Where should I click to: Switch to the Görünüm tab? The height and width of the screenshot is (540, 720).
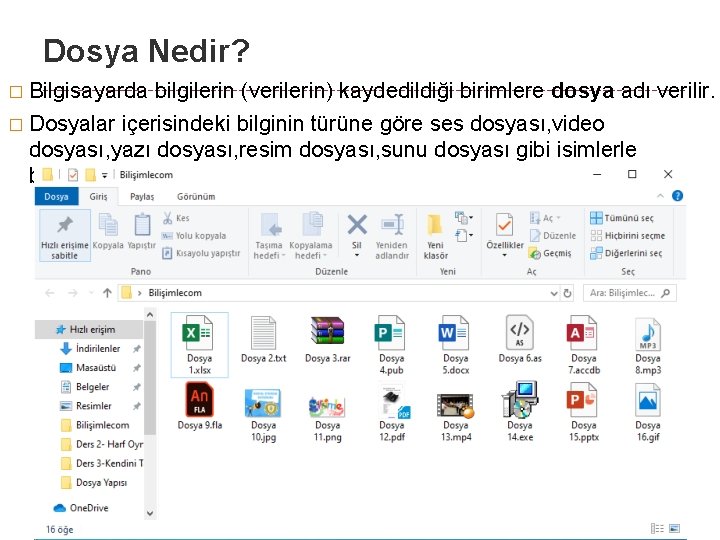tap(196, 197)
